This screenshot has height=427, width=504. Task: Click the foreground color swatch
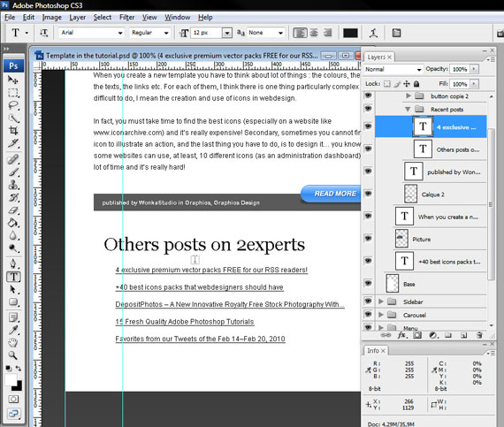coord(11,380)
